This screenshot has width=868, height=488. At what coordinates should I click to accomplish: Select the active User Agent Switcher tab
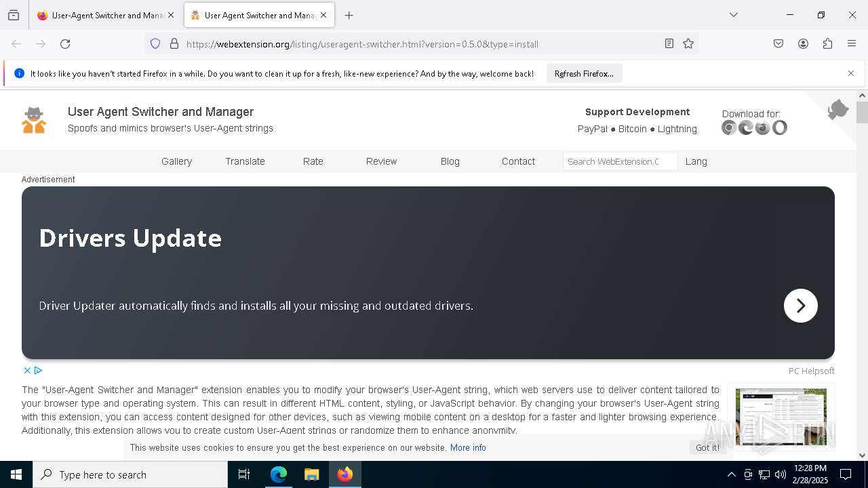pyautogui.click(x=259, y=15)
